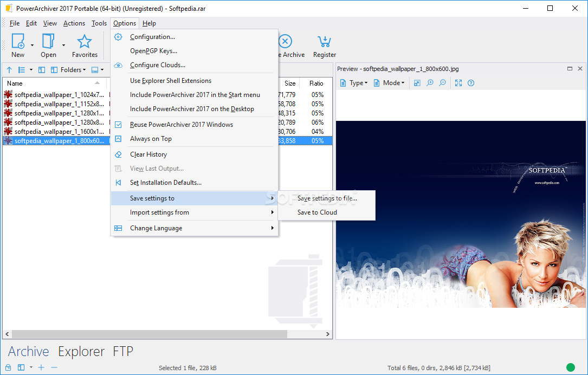This screenshot has width=588, height=375.
Task: Select Save settings to file...
Action: pyautogui.click(x=327, y=198)
